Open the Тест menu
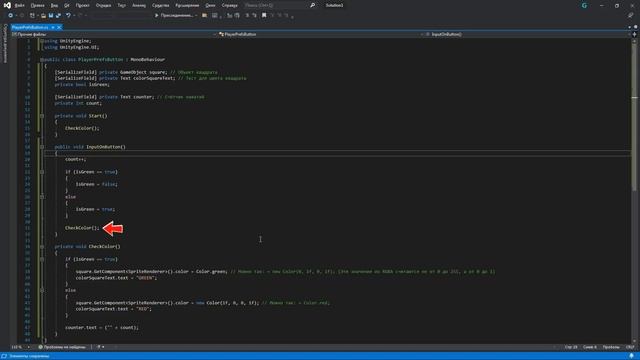The image size is (640, 360). (x=122, y=5)
